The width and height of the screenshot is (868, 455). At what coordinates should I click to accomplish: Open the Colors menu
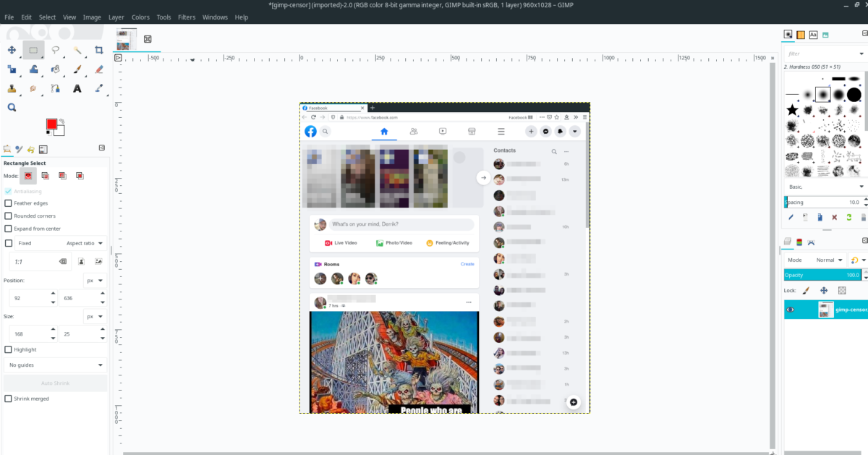140,17
